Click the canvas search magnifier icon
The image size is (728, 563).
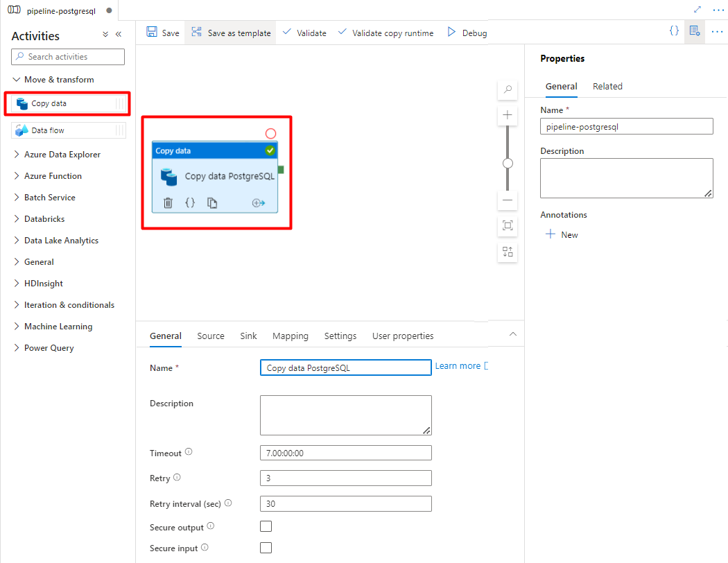pyautogui.click(x=508, y=89)
